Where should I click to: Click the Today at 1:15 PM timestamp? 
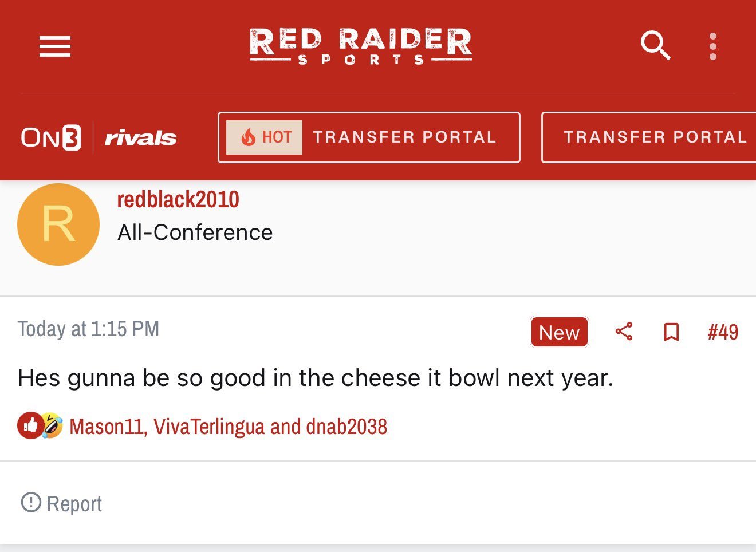[x=88, y=329]
